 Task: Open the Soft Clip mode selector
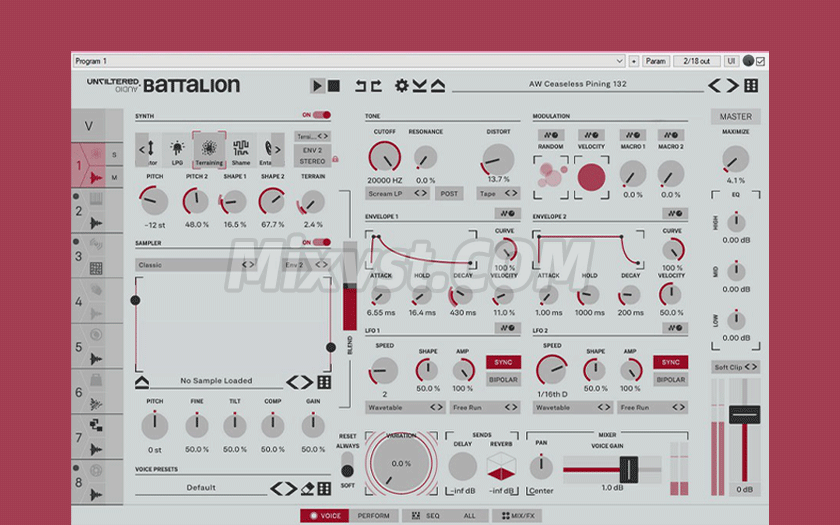735,367
